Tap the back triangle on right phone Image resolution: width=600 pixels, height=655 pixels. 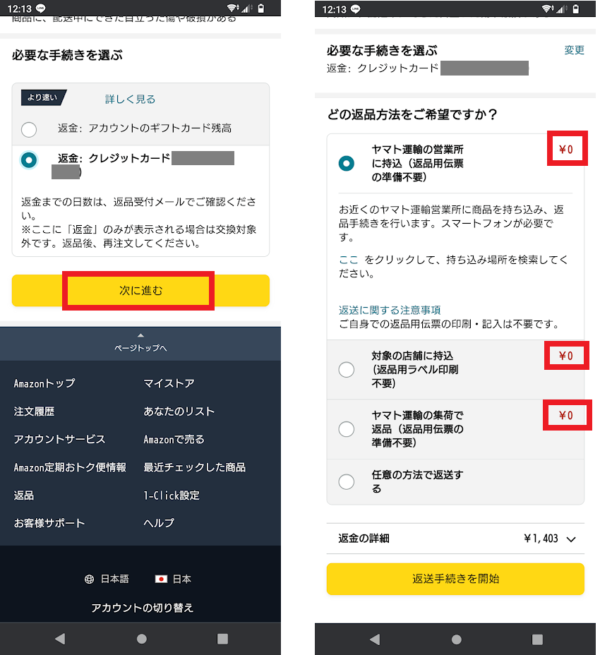tap(375, 639)
